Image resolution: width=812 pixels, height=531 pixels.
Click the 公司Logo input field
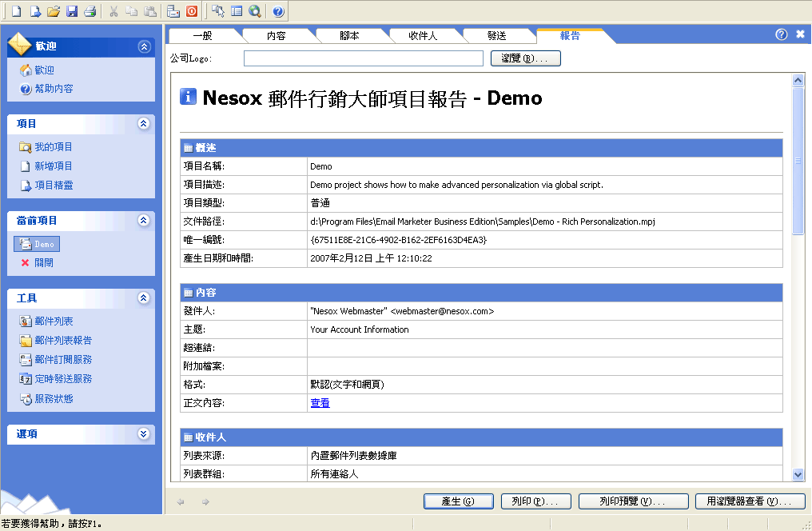click(363, 58)
